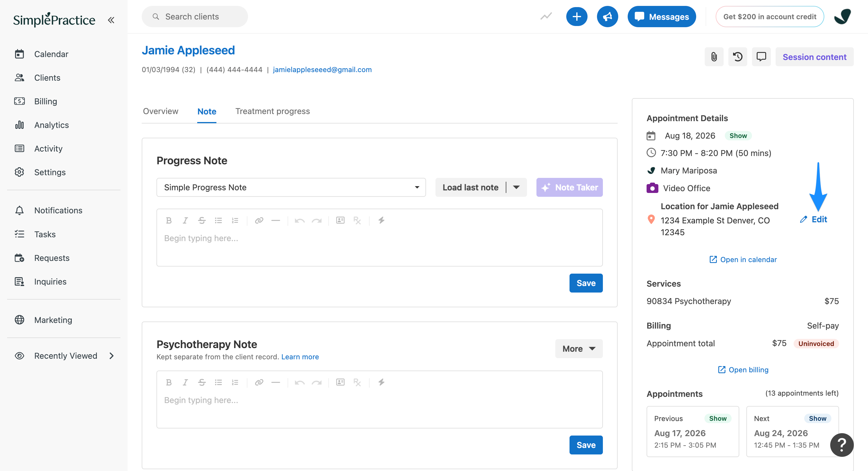Open the More dropdown for Psychotherapy Note
The width and height of the screenshot is (868, 471).
pyautogui.click(x=579, y=349)
